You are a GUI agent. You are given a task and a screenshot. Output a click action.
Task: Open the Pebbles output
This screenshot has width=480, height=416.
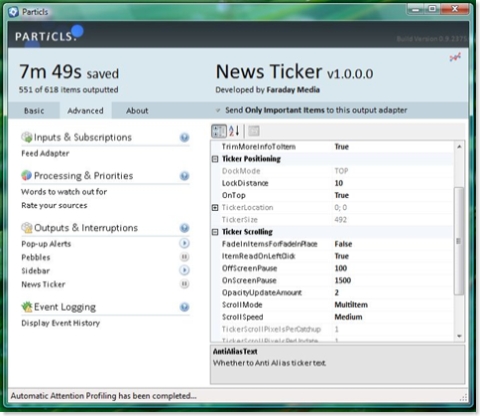click(36, 257)
